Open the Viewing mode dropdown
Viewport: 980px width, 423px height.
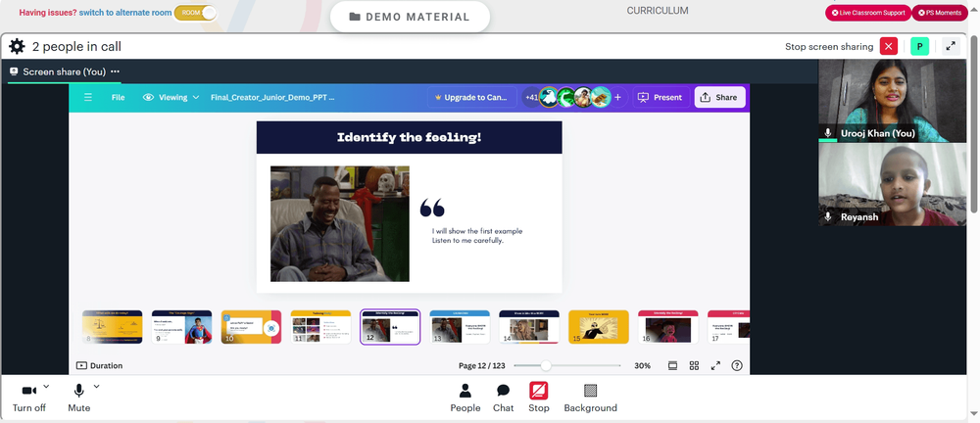pos(171,98)
